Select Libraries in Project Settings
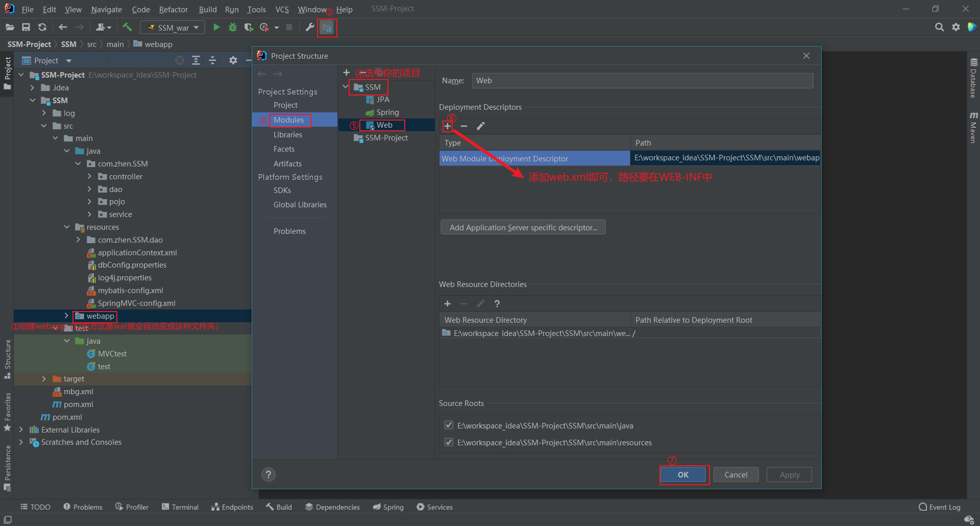Image resolution: width=980 pixels, height=526 pixels. pyautogui.click(x=288, y=134)
